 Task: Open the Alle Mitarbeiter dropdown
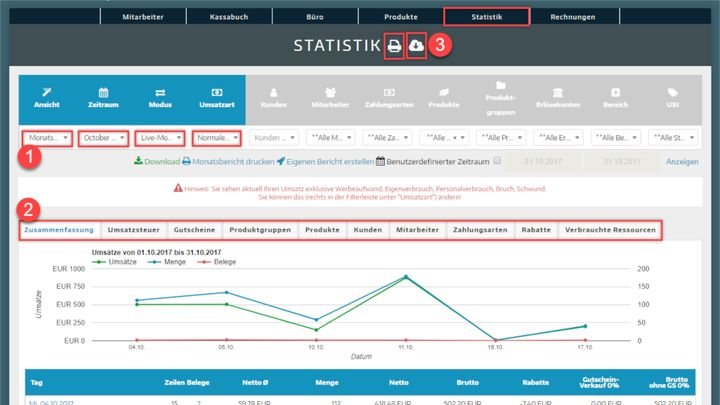point(331,138)
